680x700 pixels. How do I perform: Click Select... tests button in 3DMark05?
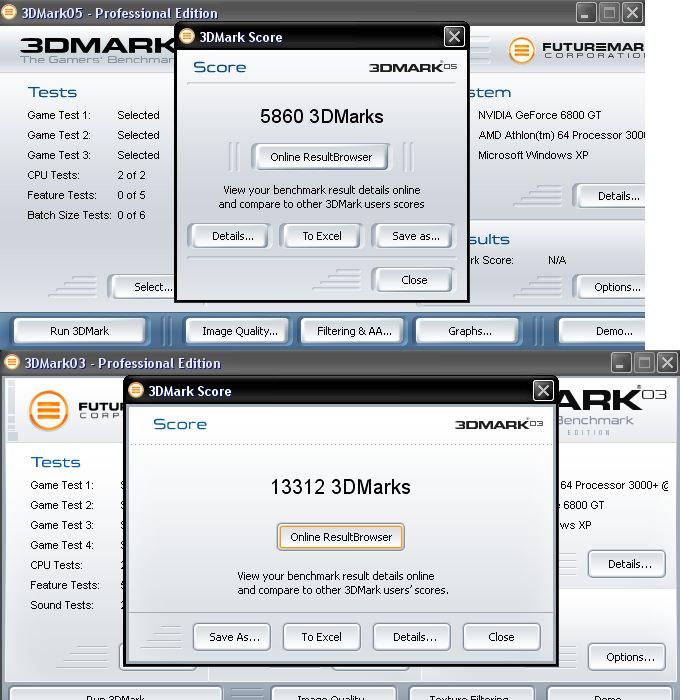[144, 287]
